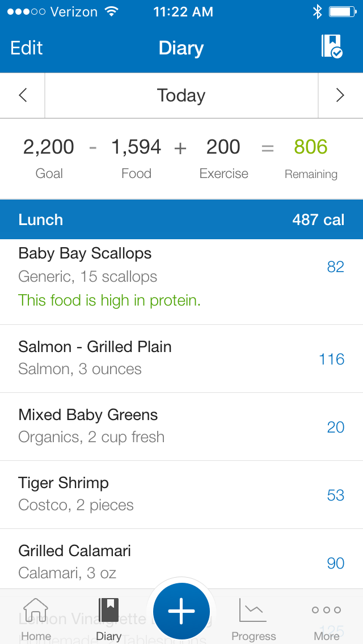Go to next day arrow
The height and width of the screenshot is (644, 363).
pos(340,95)
